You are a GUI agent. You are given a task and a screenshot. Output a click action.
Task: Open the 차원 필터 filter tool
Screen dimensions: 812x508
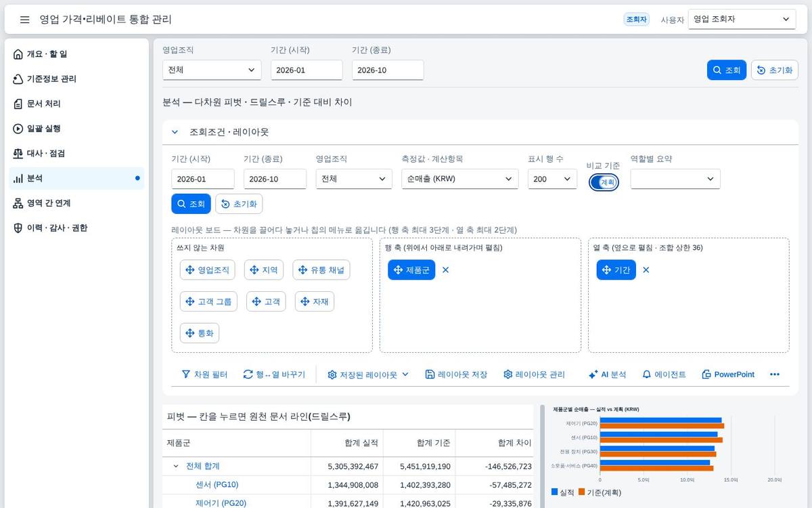point(204,375)
